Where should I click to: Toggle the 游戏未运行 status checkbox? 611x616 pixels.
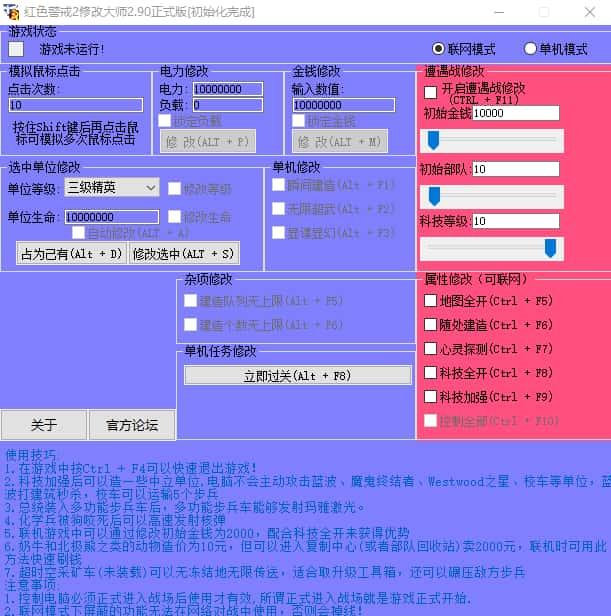click(x=16, y=49)
